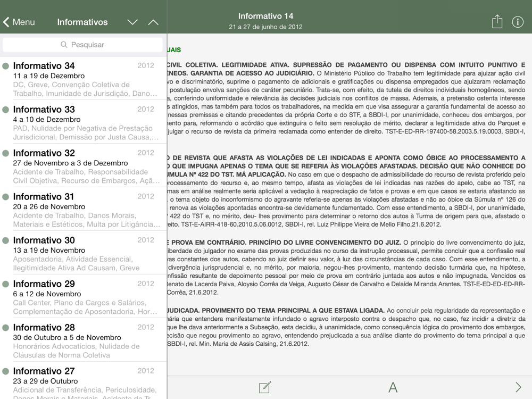Tap the green dot beside Informativo 29
Image resolution: width=532 pixels, height=399 pixels.
[x=5, y=284]
